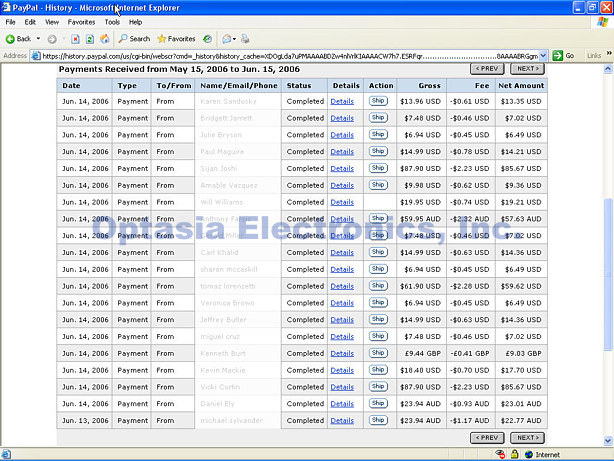Click the Stop loading icon

click(x=75, y=38)
